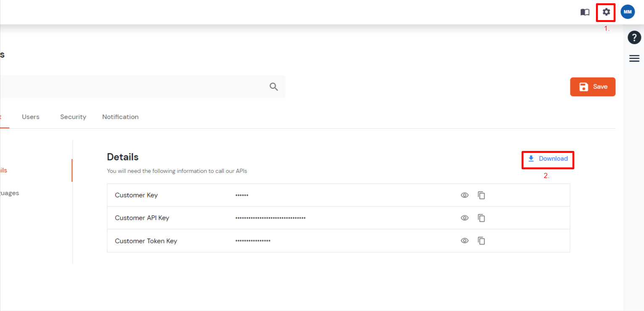Viewport: 644px width, 311px height.
Task: Open settings via the gear icon
Action: click(x=606, y=12)
